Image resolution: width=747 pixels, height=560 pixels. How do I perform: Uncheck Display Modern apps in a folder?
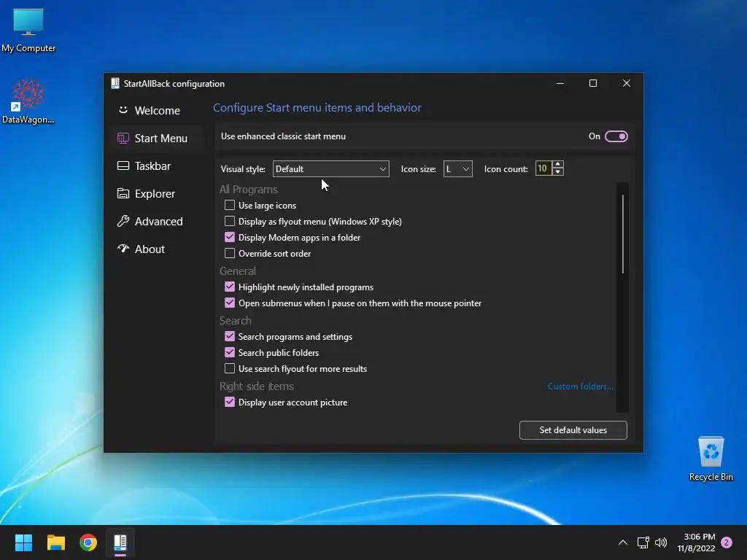tap(230, 237)
